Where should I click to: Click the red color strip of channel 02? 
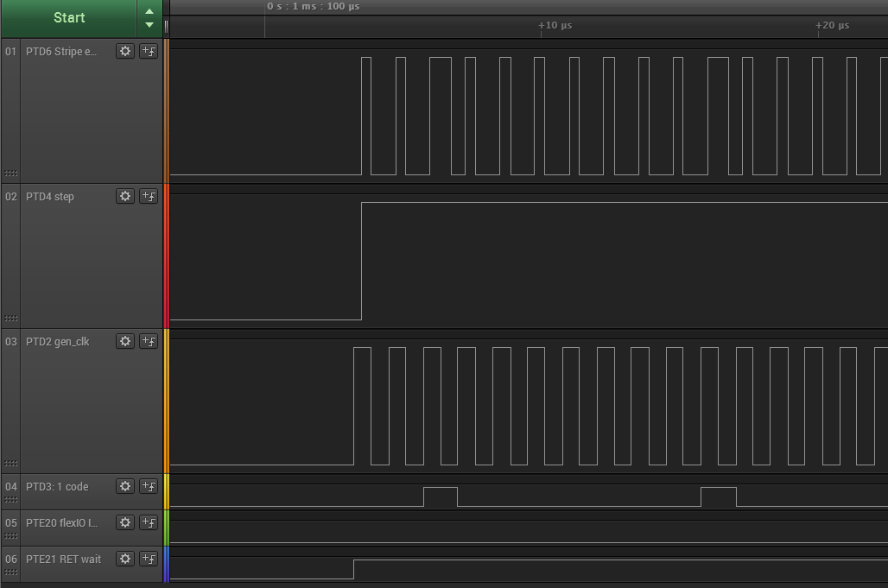click(x=166, y=256)
